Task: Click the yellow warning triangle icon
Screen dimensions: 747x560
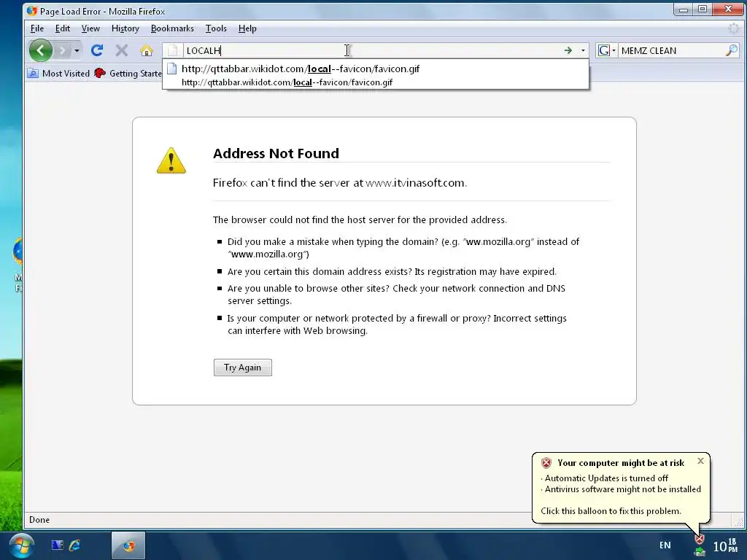Action: (x=171, y=160)
